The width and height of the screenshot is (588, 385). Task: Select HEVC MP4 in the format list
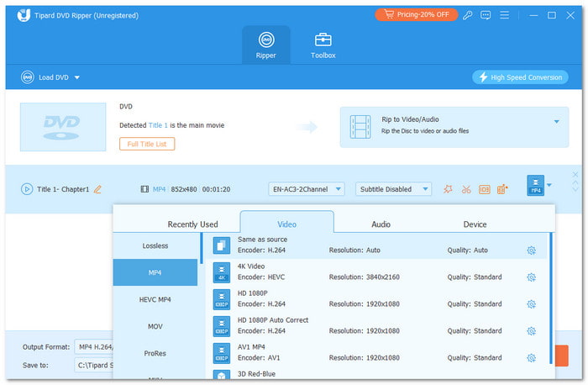155,299
